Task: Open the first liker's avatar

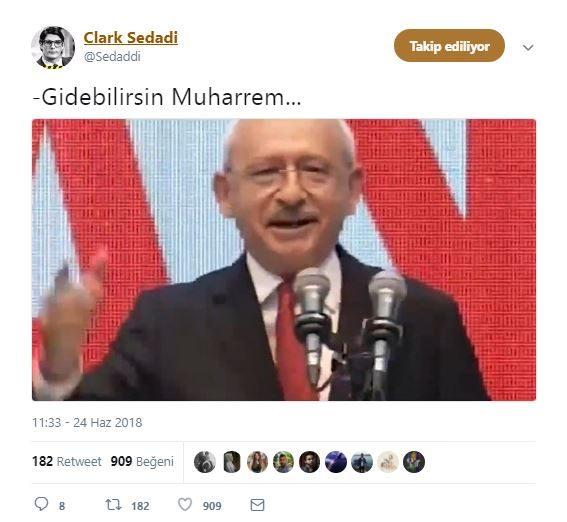Action: click(x=205, y=462)
